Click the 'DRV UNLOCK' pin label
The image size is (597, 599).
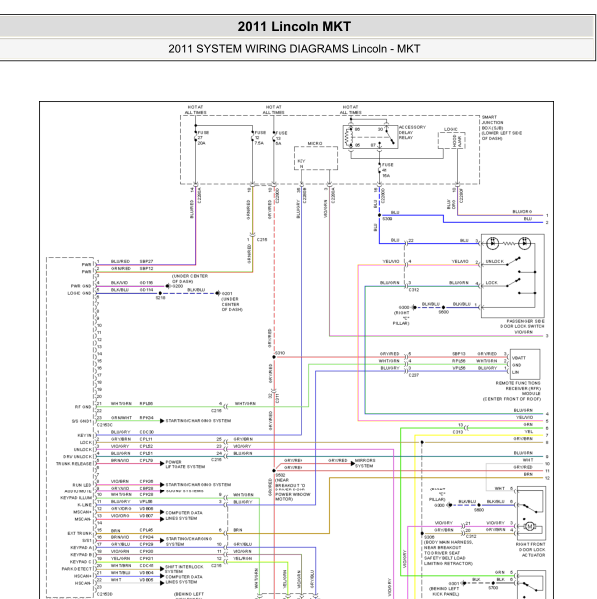coord(78,457)
